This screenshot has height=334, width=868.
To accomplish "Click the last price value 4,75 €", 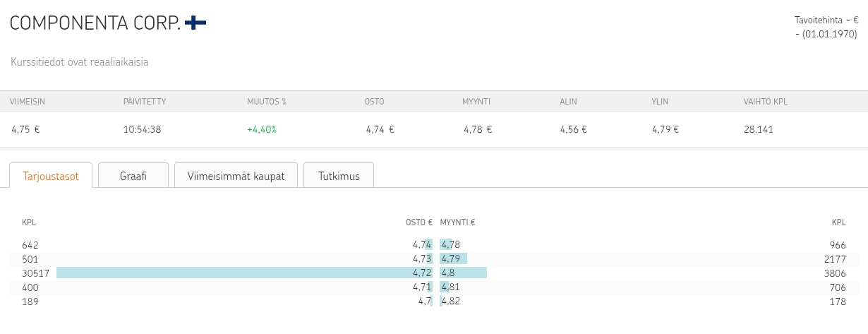I will click(x=25, y=130).
